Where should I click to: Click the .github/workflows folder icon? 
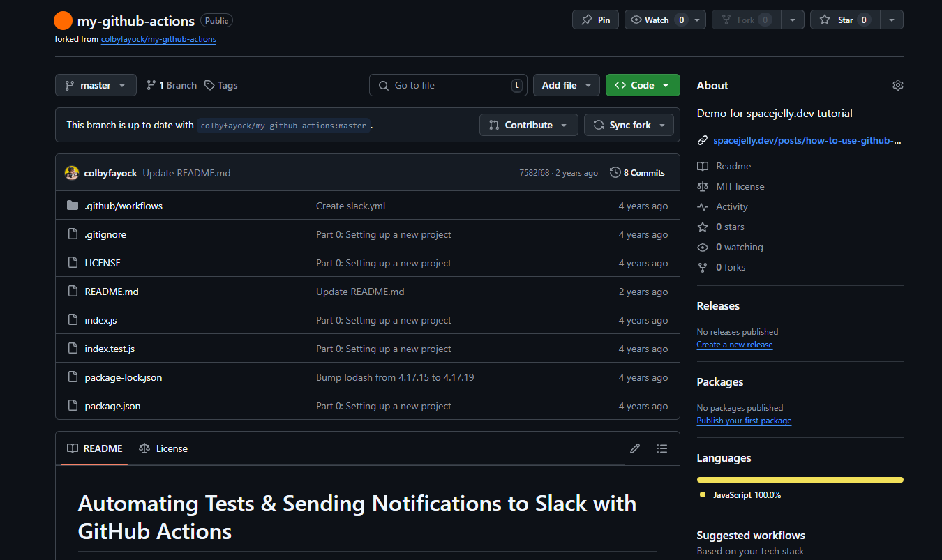[x=73, y=206]
